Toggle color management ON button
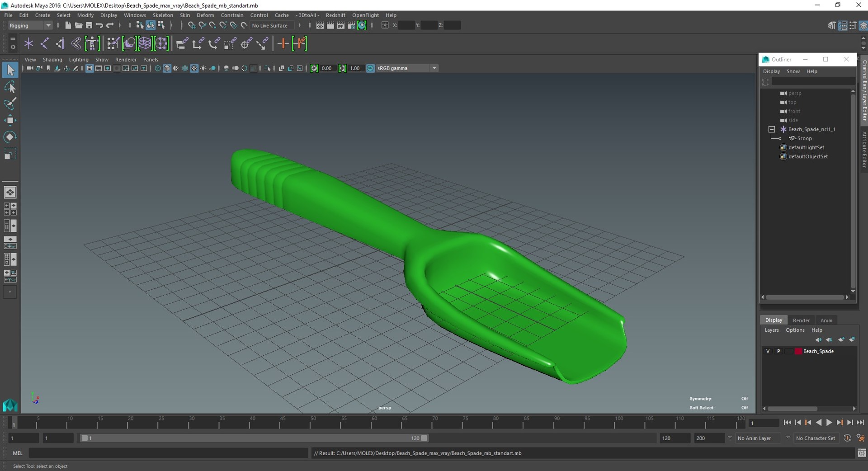This screenshot has width=868, height=471. point(370,68)
